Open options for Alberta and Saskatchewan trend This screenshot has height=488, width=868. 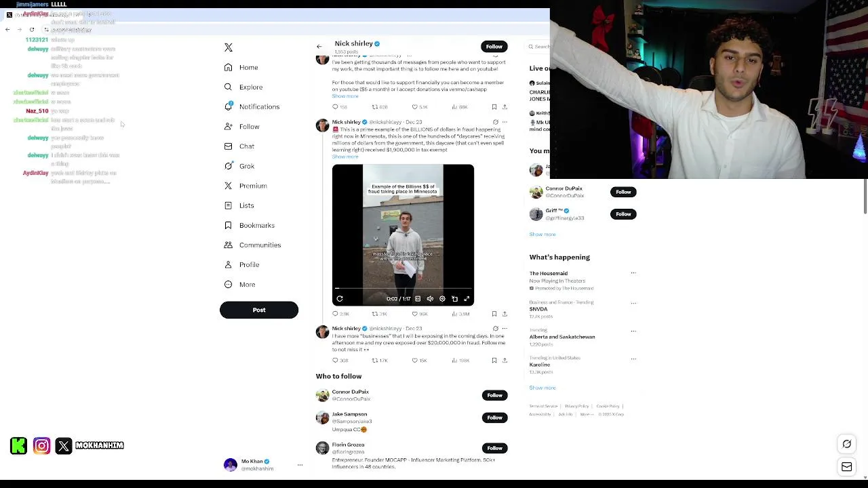633,331
